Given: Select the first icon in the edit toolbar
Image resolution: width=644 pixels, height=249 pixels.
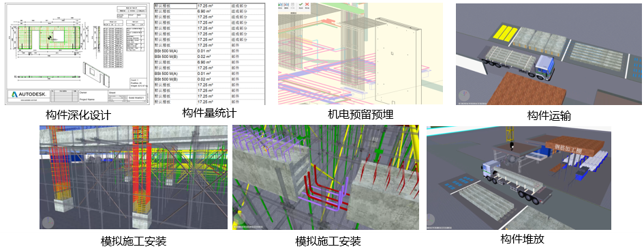Looking at the screenshot, I should 280,5.
